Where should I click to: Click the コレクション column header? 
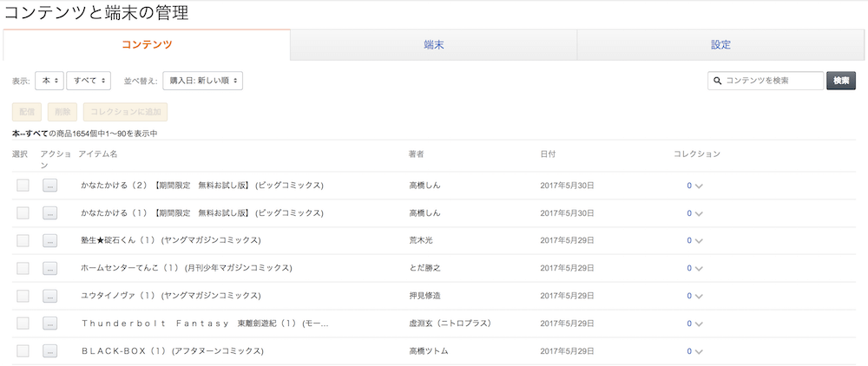[x=697, y=154]
